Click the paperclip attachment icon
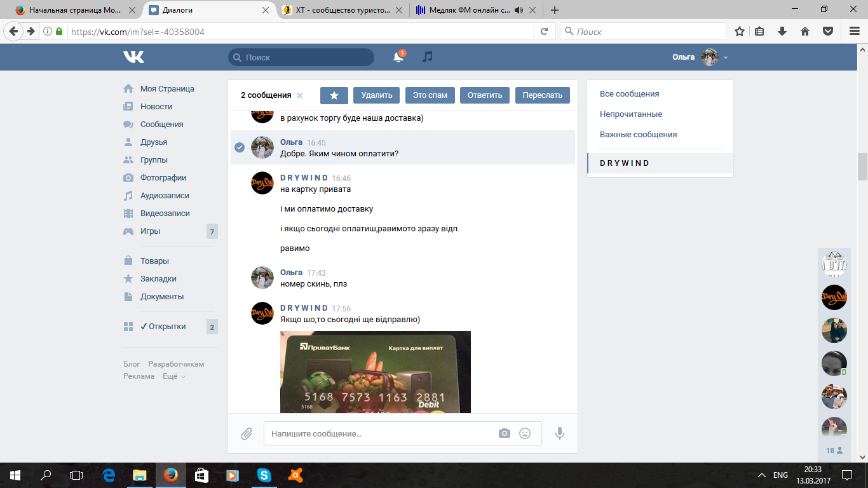 (247, 433)
